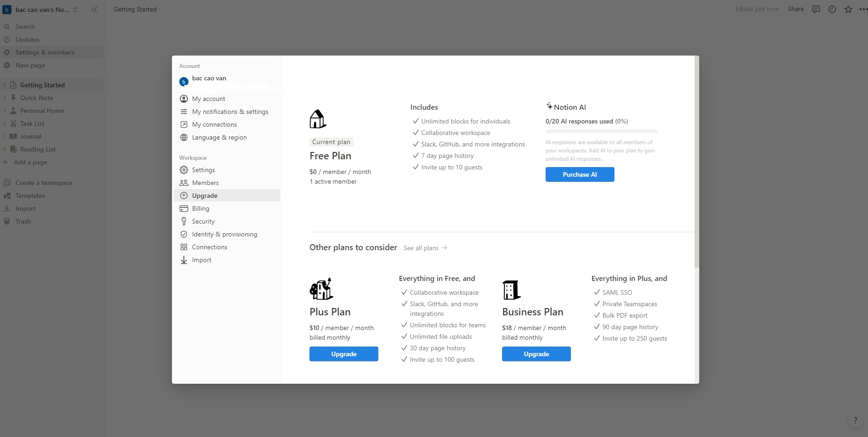
Task: Click the Templates icon in sidebar
Action: 7,196
